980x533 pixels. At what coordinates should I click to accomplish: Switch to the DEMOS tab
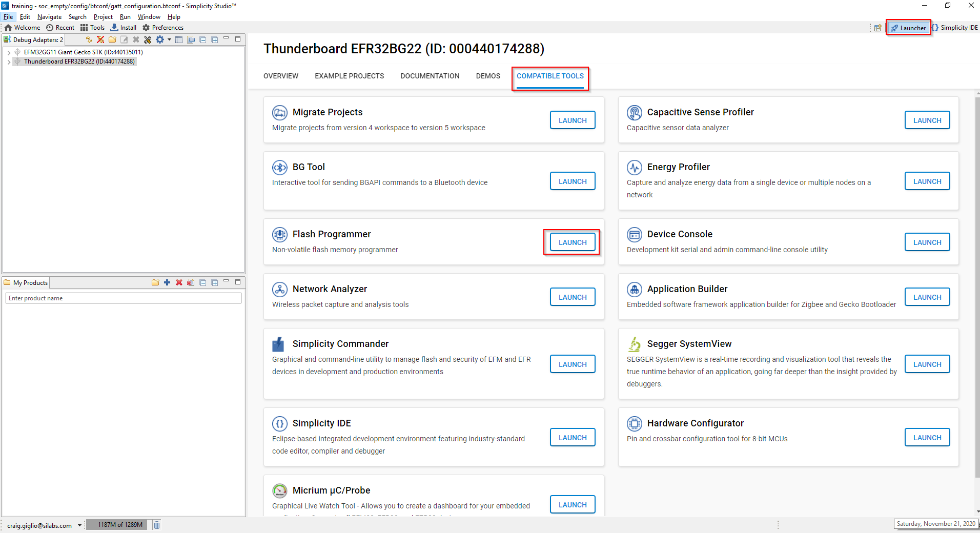tap(488, 76)
